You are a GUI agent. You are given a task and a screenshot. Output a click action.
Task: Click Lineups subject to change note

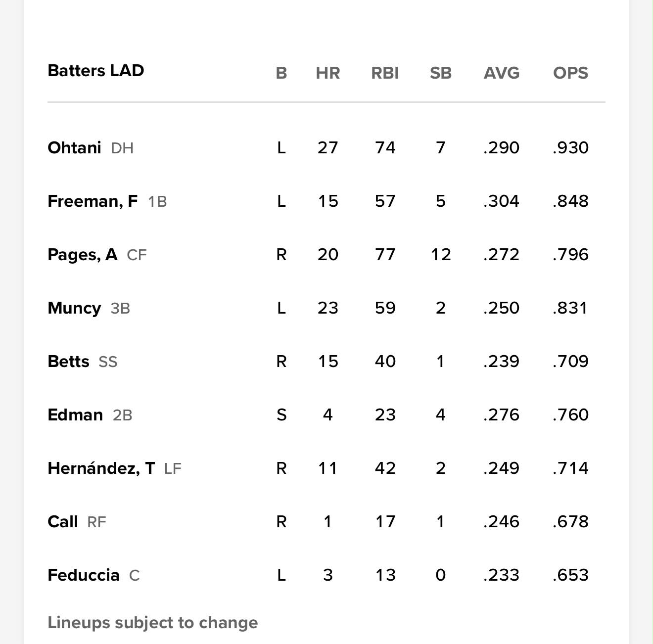coord(152,622)
